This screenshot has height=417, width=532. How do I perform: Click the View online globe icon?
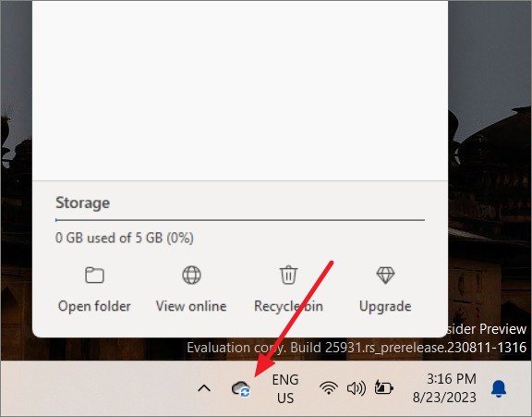point(192,275)
